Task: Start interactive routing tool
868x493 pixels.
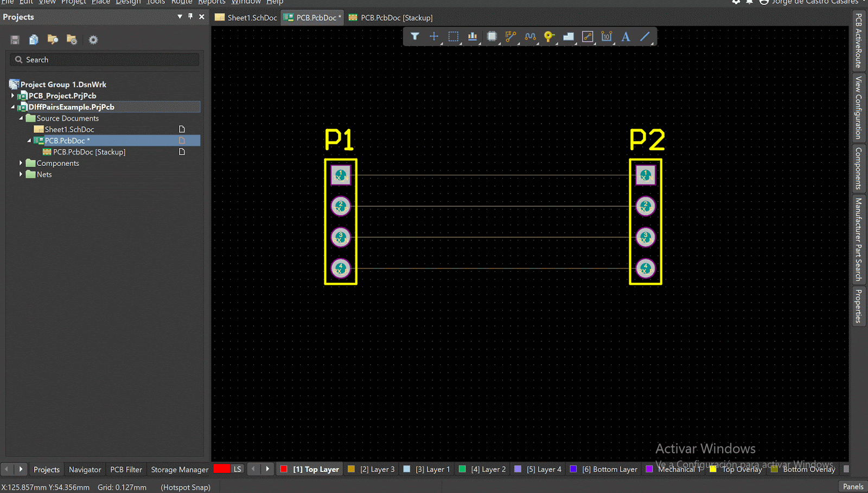Action: point(511,36)
